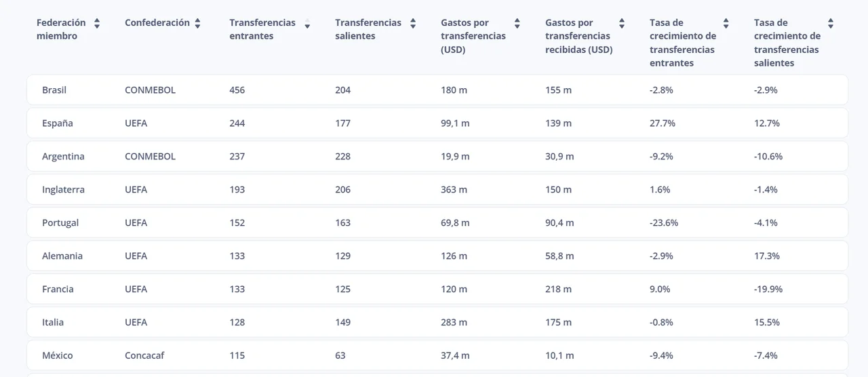Image resolution: width=868 pixels, height=377 pixels.
Task: Click the Francia federation name
Action: coord(58,290)
